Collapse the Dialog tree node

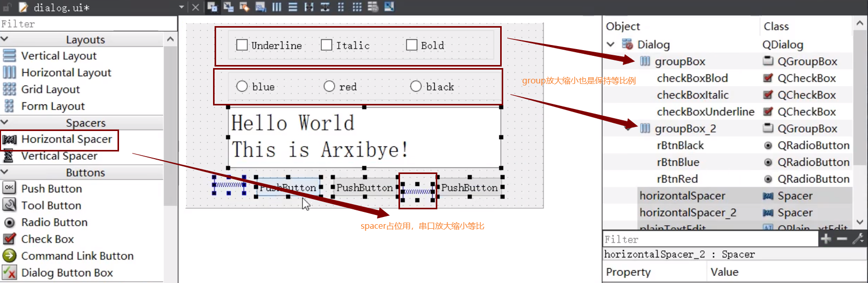click(611, 45)
